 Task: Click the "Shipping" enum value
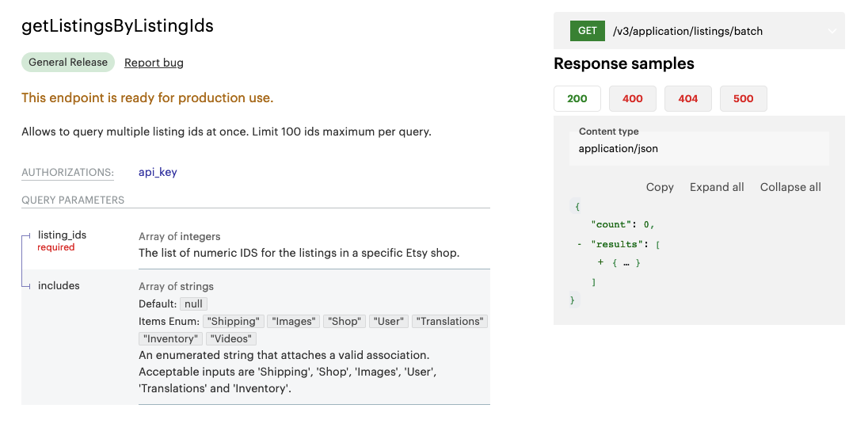[234, 322]
